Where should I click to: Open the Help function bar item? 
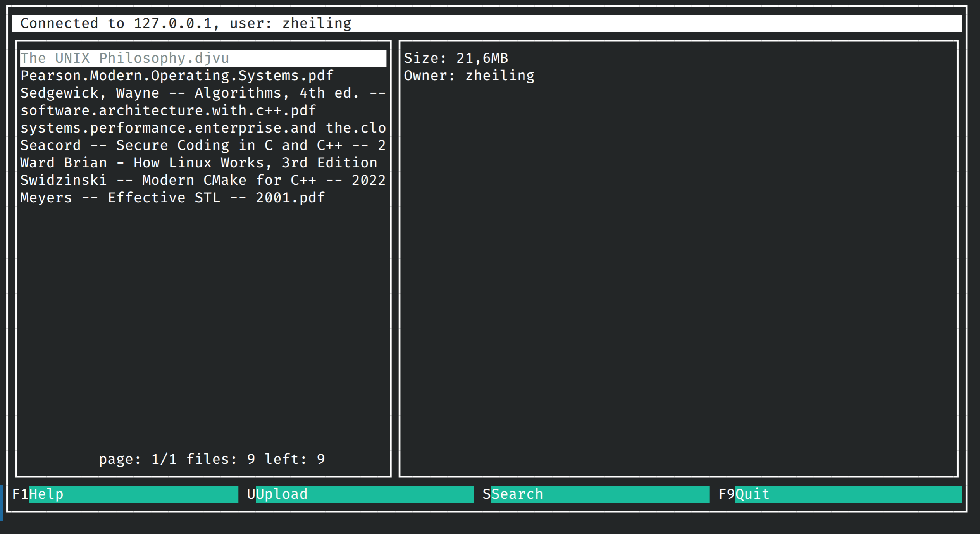134,494
